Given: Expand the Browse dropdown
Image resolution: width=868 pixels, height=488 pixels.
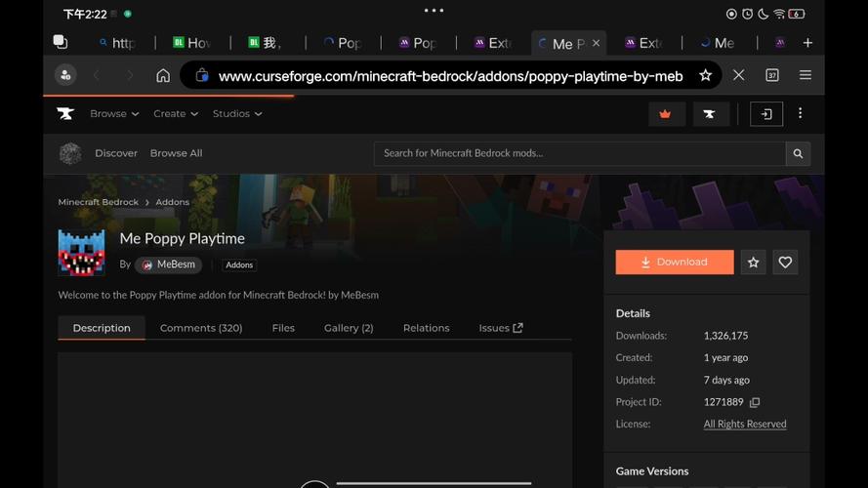Looking at the screenshot, I should (114, 113).
